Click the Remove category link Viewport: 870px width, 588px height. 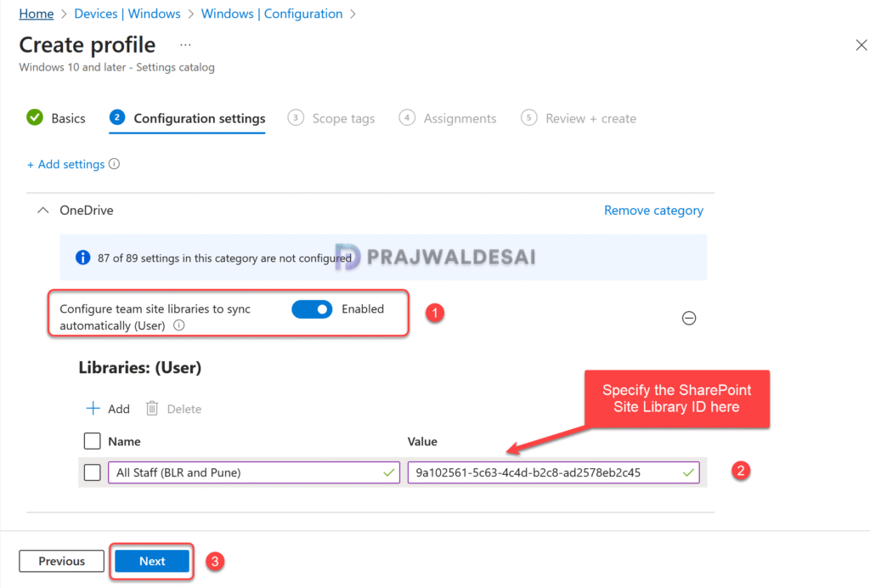pos(653,210)
